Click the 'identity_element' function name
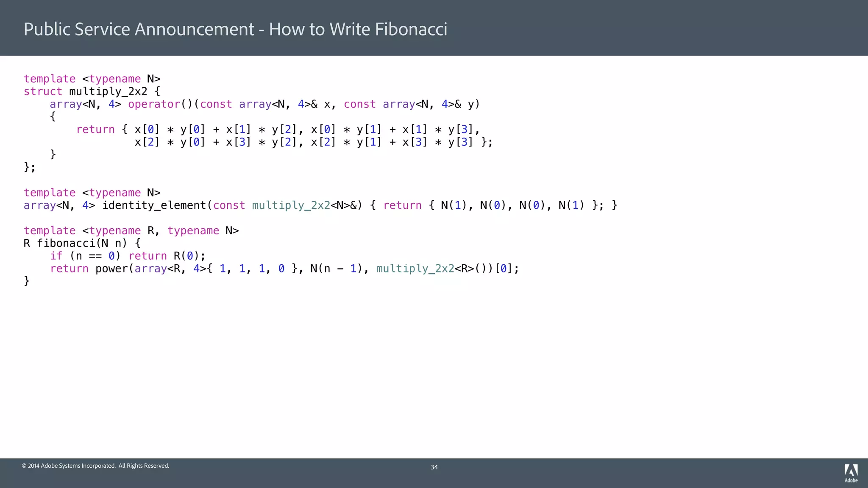The height and width of the screenshot is (488, 868). [154, 205]
